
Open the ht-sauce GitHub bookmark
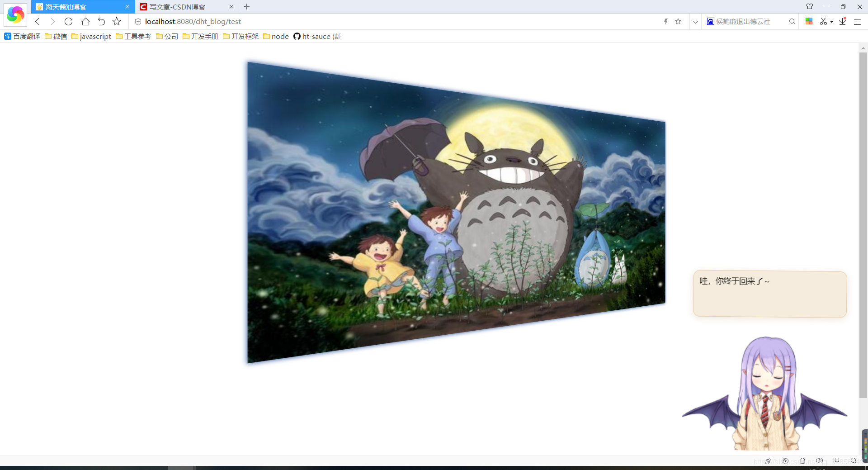pyautogui.click(x=317, y=36)
